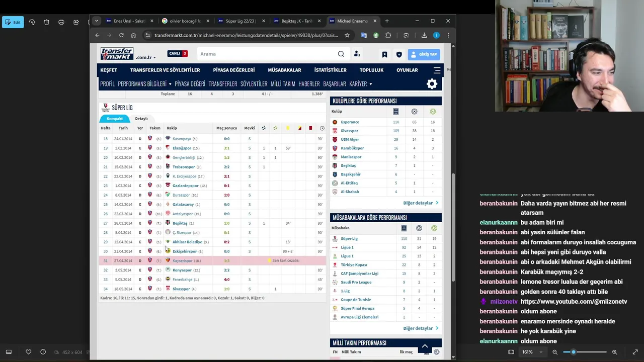Go back in the browser

point(98,35)
